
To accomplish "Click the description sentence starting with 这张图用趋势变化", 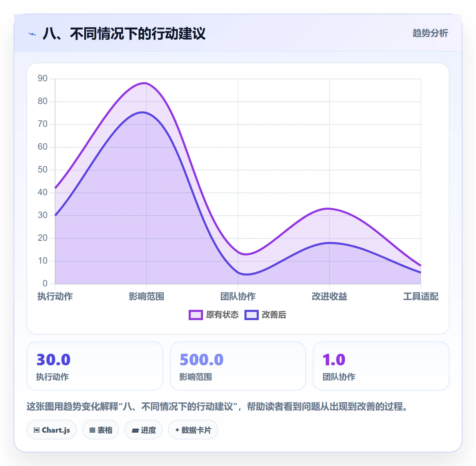I will 217,406.
